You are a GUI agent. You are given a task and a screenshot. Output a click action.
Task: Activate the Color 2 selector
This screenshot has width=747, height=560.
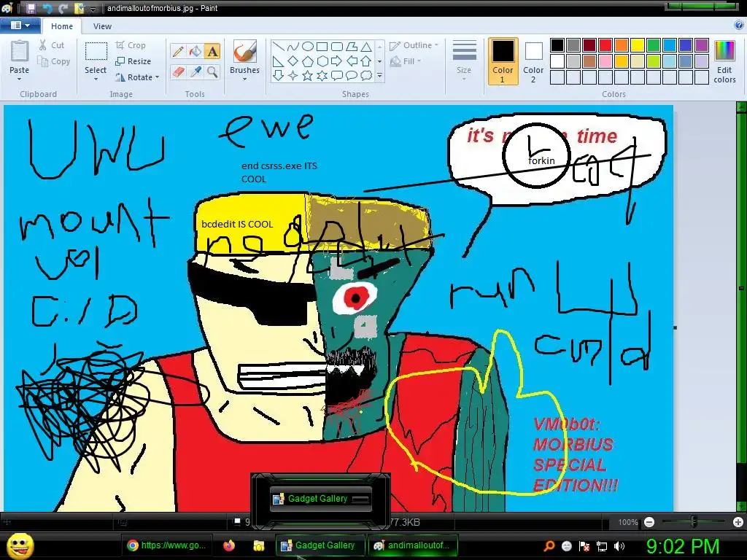533,61
